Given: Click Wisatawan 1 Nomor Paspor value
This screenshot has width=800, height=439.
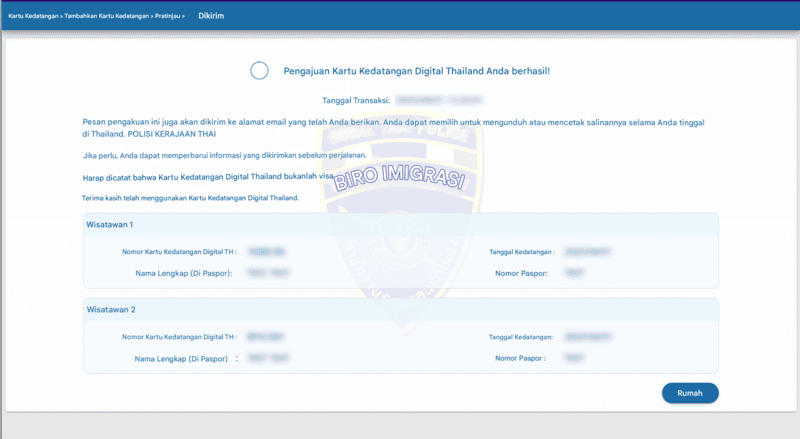Looking at the screenshot, I should [574, 273].
